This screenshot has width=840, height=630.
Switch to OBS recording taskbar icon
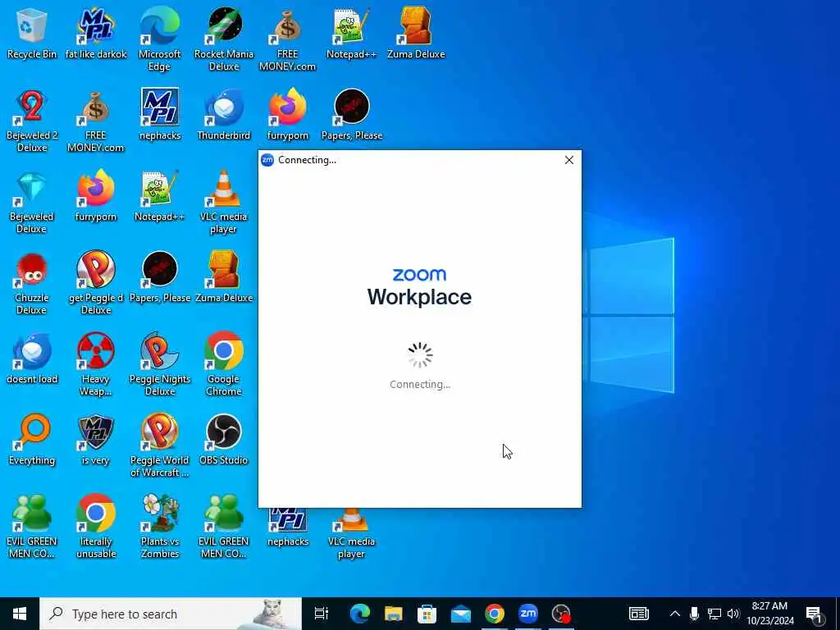click(561, 614)
